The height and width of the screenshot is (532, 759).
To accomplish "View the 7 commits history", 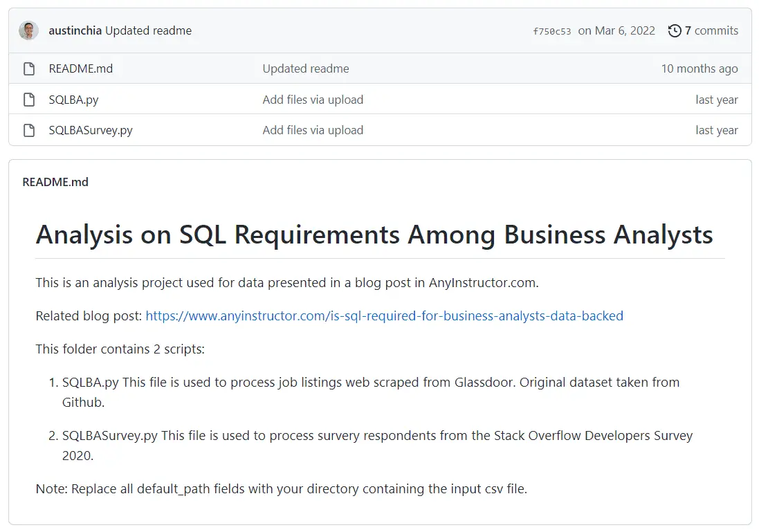I will click(711, 30).
